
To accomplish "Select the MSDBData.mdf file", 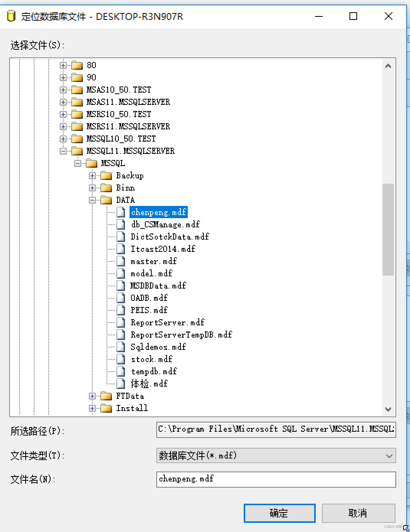I will coord(158,286).
